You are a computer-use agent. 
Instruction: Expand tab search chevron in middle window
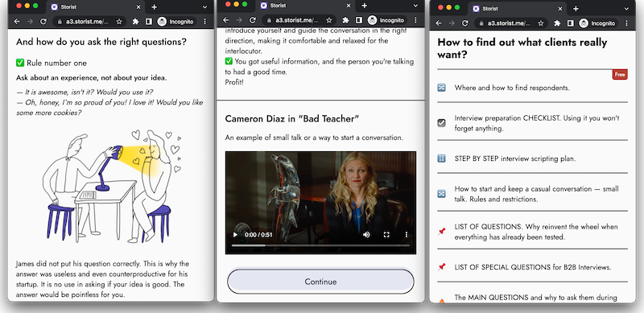coord(415,6)
